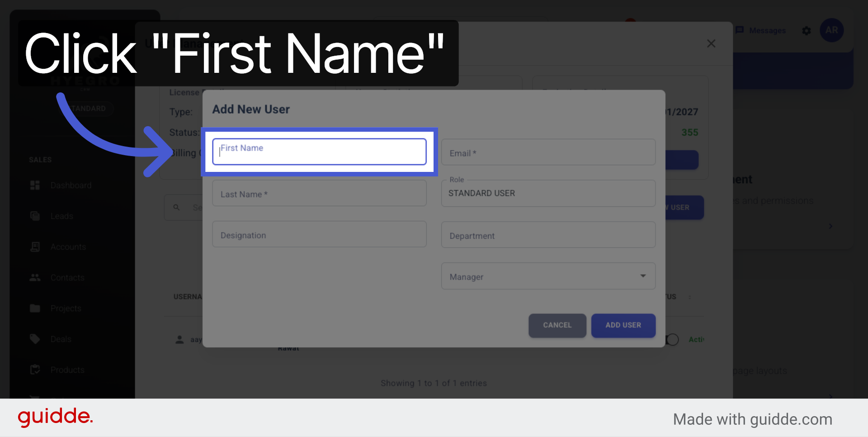Image resolution: width=868 pixels, height=437 pixels.
Task: Open the Role dropdown showing STANDARD USER
Action: point(548,193)
